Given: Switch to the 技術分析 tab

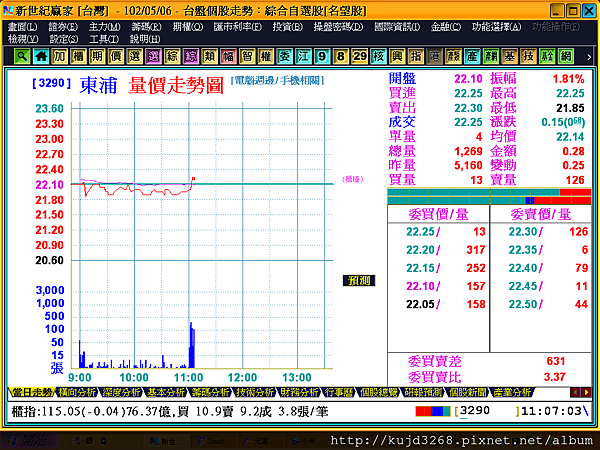Looking at the screenshot, I should click(255, 392).
